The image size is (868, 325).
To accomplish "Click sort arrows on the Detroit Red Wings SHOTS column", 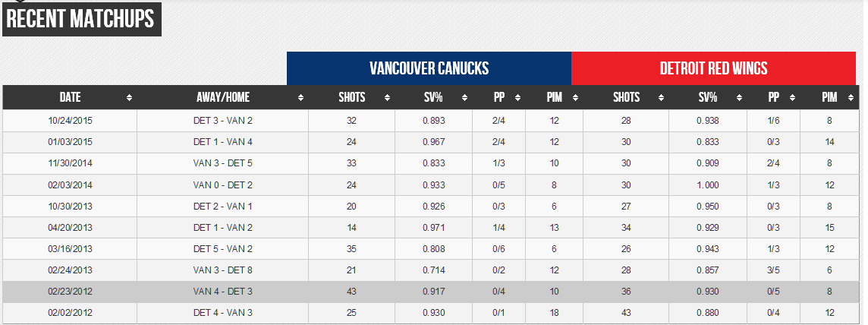I will tap(662, 98).
